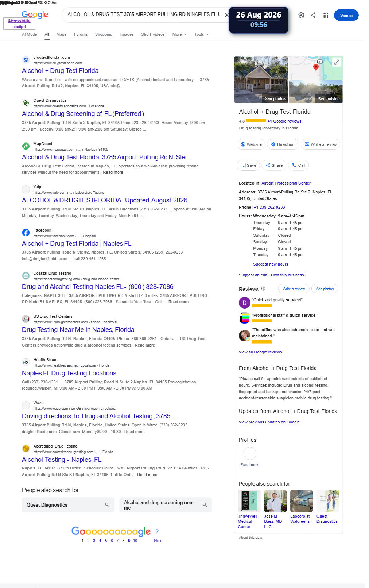The height and width of the screenshot is (588, 369).
Task: Switch to Forums tab
Action: [81, 34]
